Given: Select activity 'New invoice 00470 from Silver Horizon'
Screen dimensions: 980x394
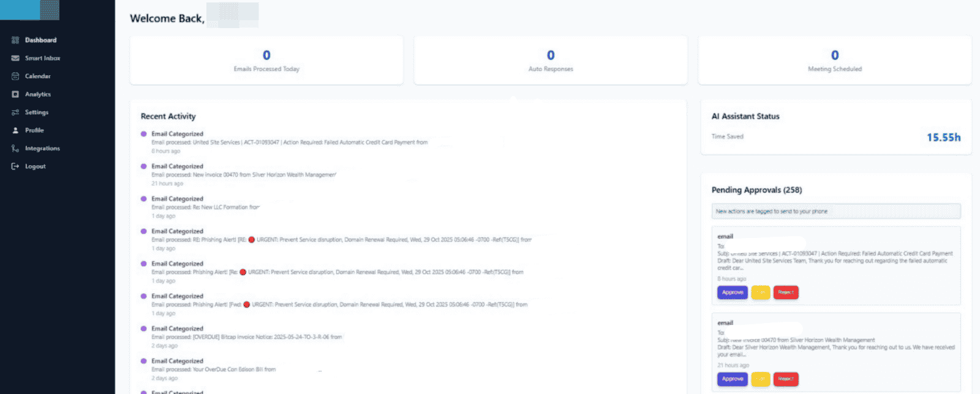Looking at the screenshot, I should point(243,174).
